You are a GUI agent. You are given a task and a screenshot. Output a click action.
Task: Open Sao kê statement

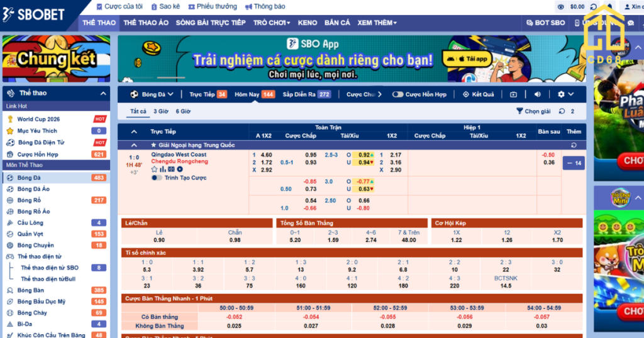(x=165, y=6)
